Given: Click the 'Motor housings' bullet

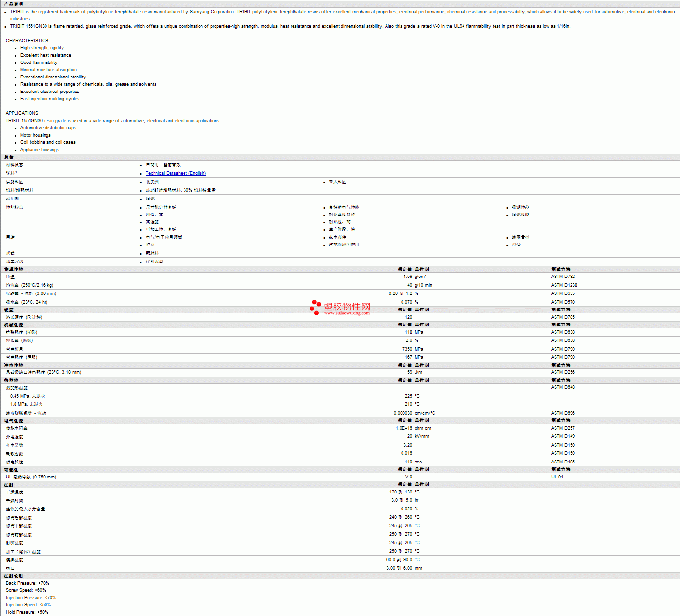Looking at the screenshot, I should 35,135.
